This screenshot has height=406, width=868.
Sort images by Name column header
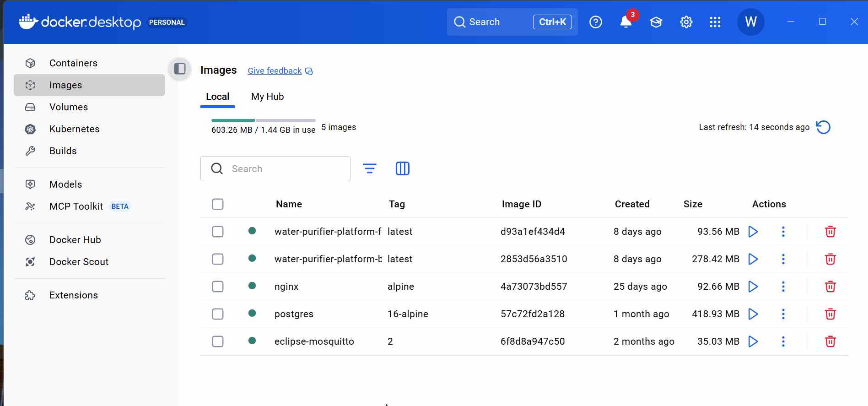coord(289,204)
